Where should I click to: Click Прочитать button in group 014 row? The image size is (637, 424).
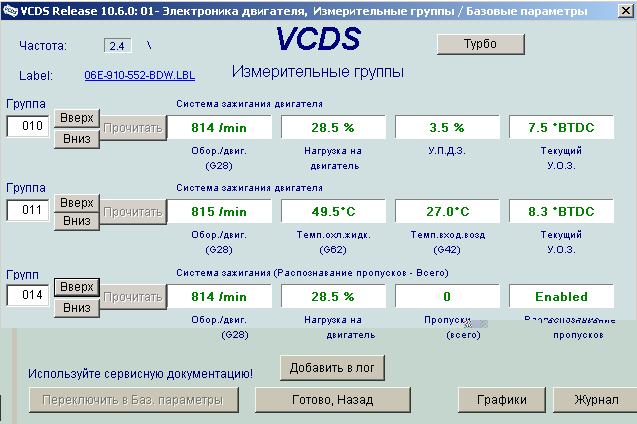click(133, 297)
